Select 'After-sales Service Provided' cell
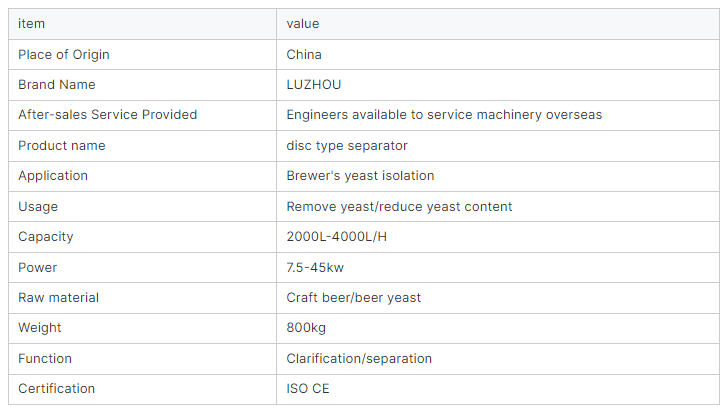Screen dimensions: 723x413 pyautogui.click(x=107, y=115)
